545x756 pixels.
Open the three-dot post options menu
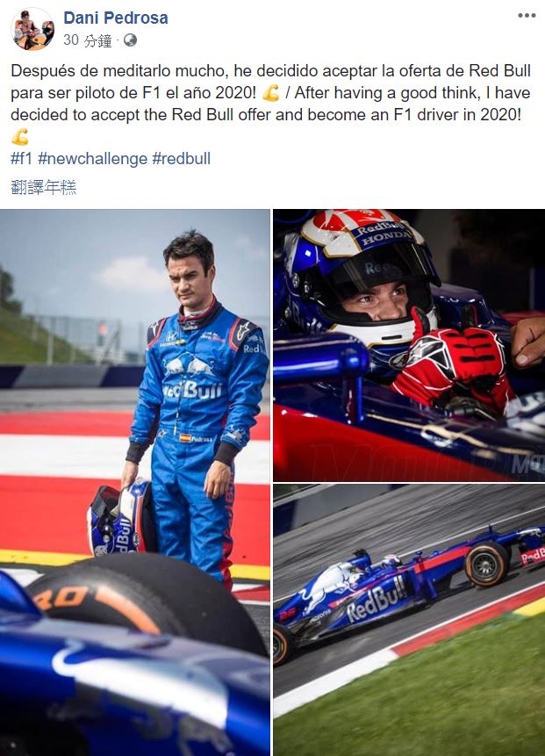pos(527,16)
